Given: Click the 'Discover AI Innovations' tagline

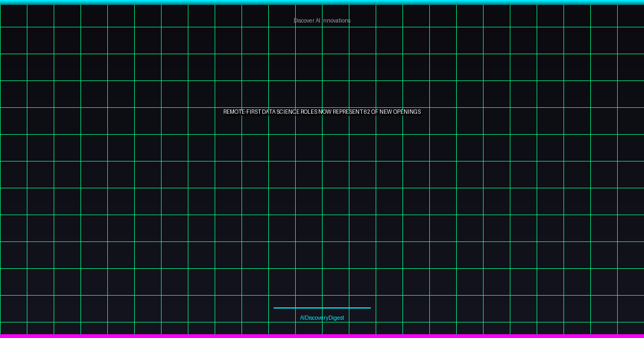Looking at the screenshot, I should coord(322,20).
